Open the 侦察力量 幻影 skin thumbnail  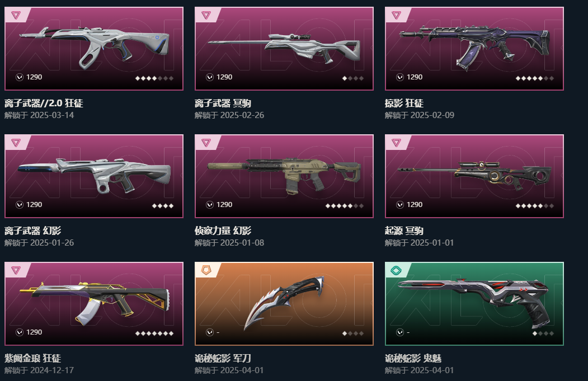pyautogui.click(x=284, y=176)
